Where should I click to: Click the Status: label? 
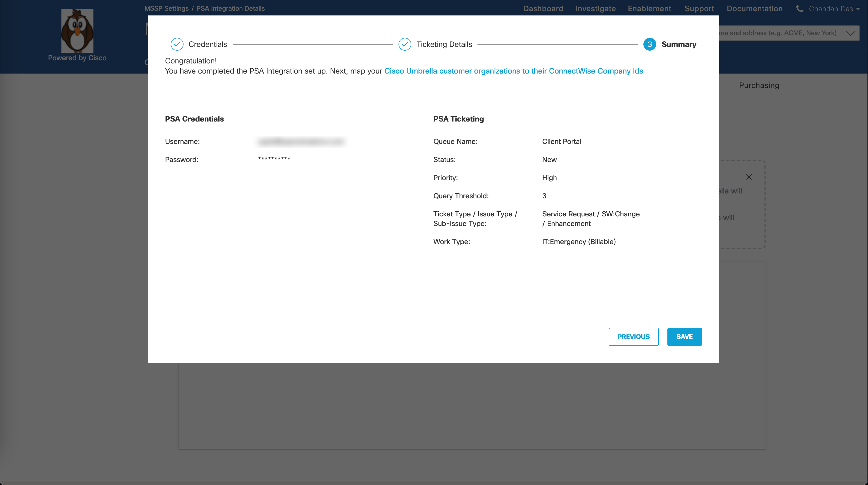click(444, 160)
